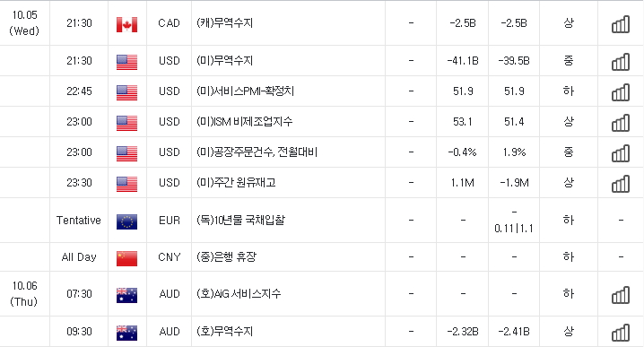This screenshot has width=644, height=347.
Task: Open chart icon for US Services PMI row
Action: pos(621,92)
